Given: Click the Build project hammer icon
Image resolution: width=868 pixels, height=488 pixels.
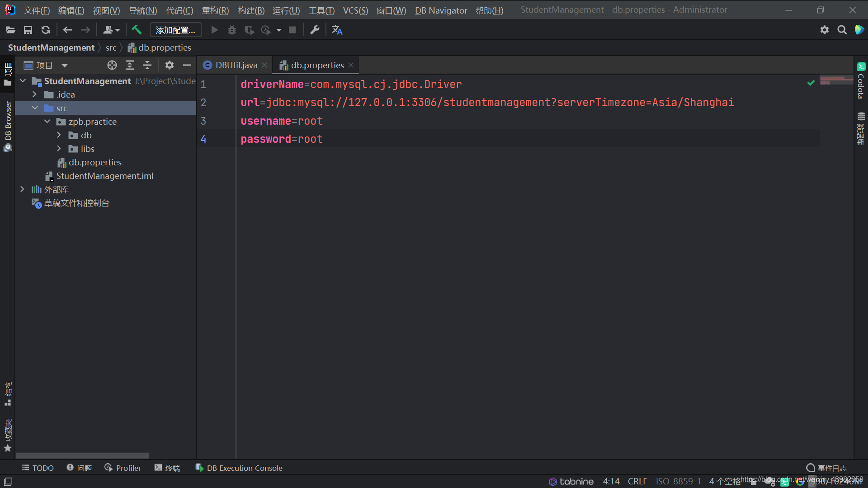Looking at the screenshot, I should (137, 30).
